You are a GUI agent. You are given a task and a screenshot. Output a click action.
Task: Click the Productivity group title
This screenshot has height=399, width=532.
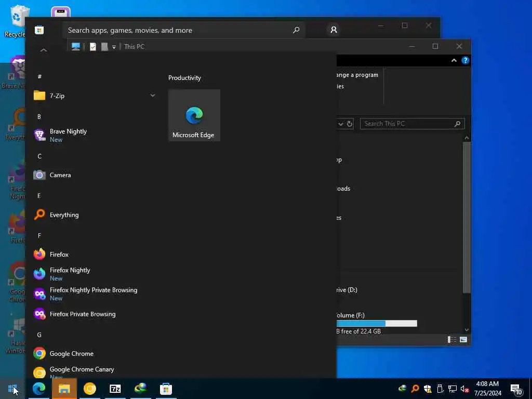tap(184, 78)
